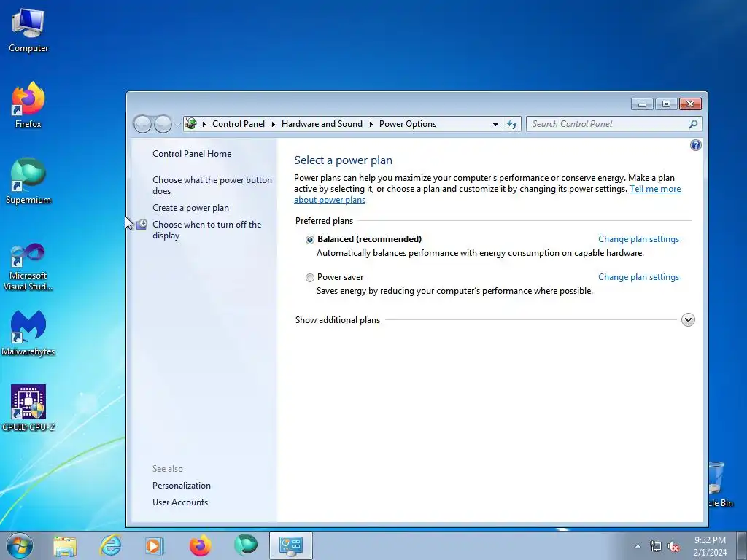Open Windows Explorer from the taskbar
This screenshot has width=747, height=560.
[x=65, y=545]
